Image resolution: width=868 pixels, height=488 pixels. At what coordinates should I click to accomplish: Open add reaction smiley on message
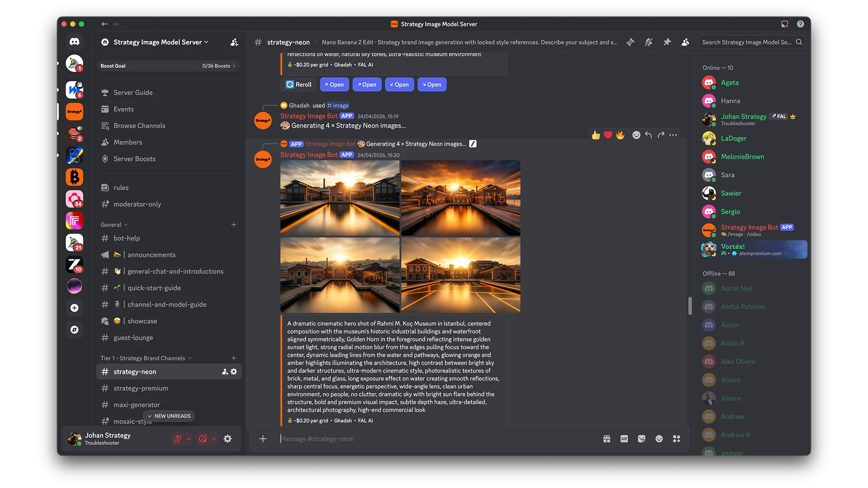point(636,135)
